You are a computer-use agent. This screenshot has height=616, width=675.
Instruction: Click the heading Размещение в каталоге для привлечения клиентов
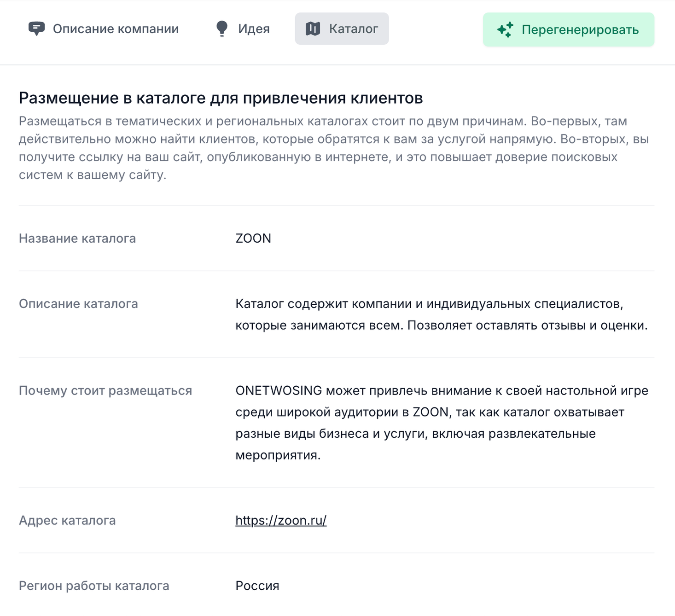point(221,98)
